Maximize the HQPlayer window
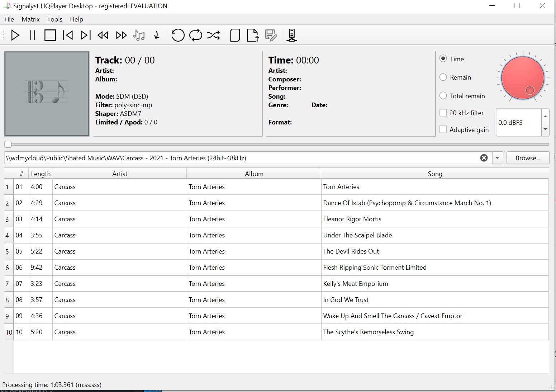Image resolution: width=556 pixels, height=392 pixels. [517, 6]
